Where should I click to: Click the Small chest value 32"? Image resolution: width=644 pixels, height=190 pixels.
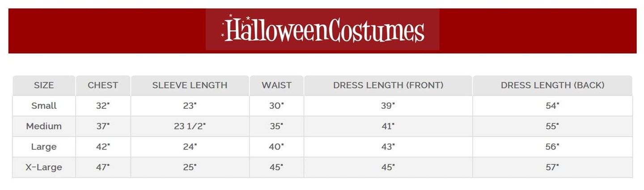(x=103, y=106)
